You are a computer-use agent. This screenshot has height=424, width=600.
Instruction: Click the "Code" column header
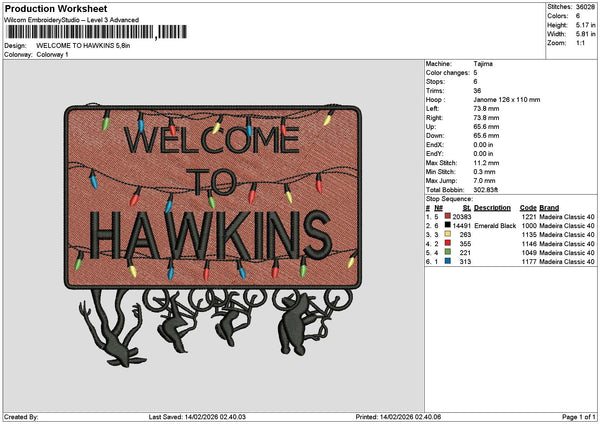528,208
